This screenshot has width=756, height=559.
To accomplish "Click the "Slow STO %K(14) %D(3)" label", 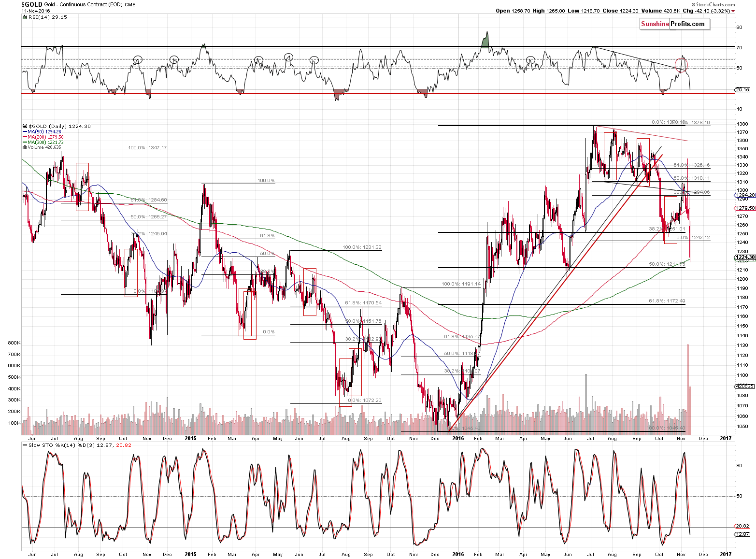I will pyautogui.click(x=61, y=445).
